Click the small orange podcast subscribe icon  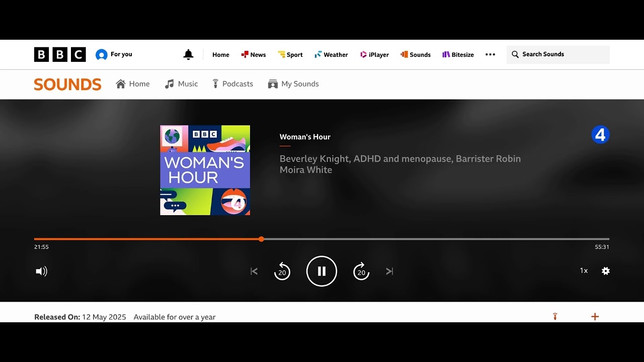pos(555,316)
